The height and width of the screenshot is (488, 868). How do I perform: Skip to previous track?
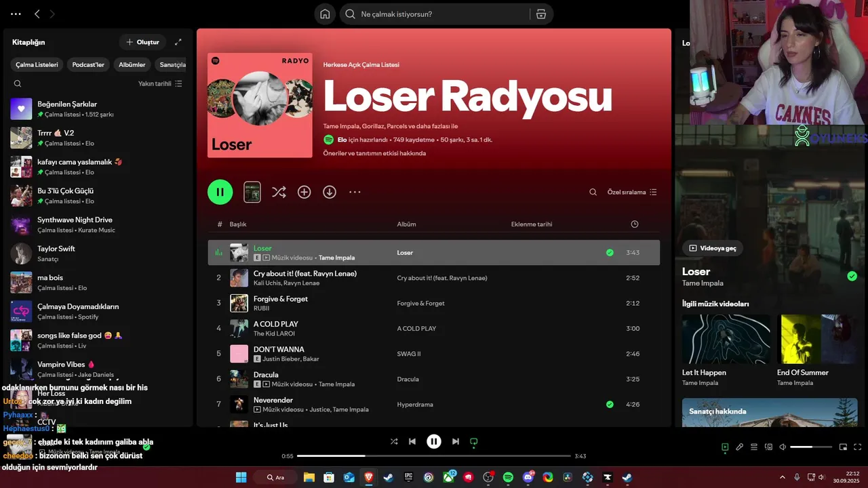[412, 441]
